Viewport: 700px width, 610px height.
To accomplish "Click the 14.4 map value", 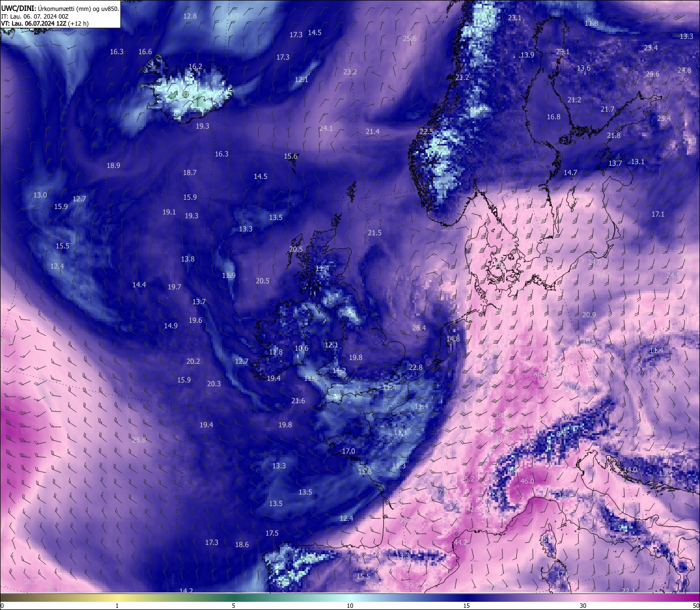I will (139, 284).
